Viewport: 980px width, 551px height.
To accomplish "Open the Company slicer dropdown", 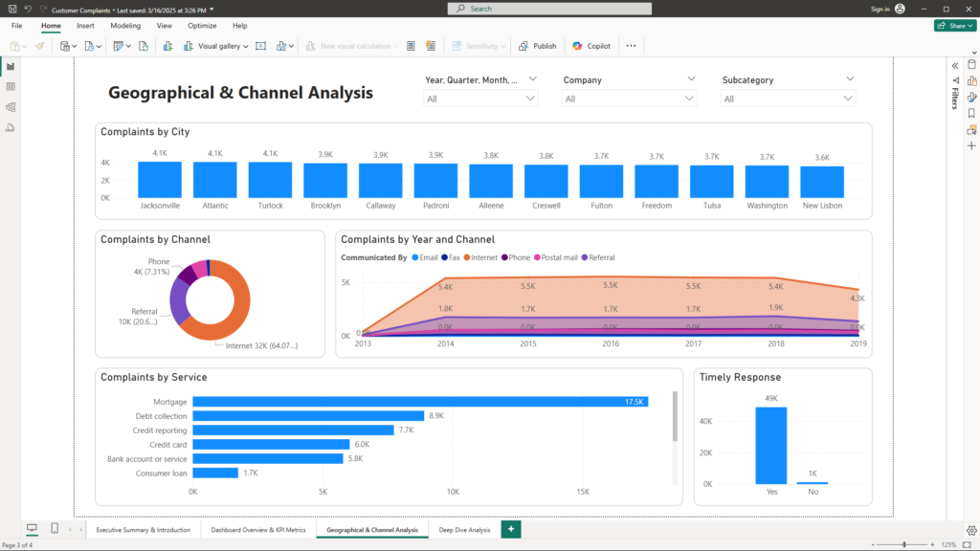I will point(687,99).
